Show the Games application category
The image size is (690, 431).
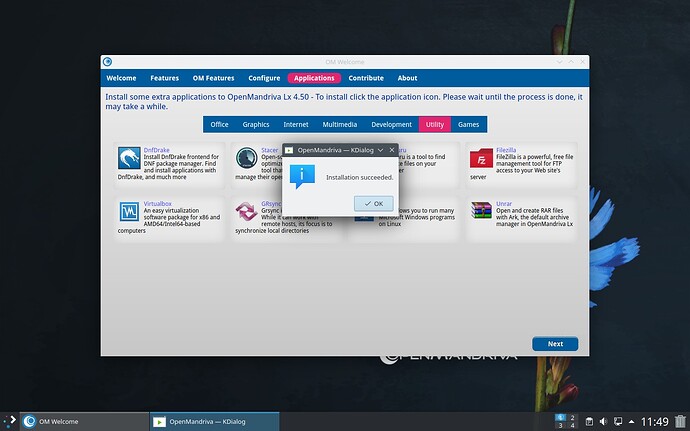(x=468, y=125)
